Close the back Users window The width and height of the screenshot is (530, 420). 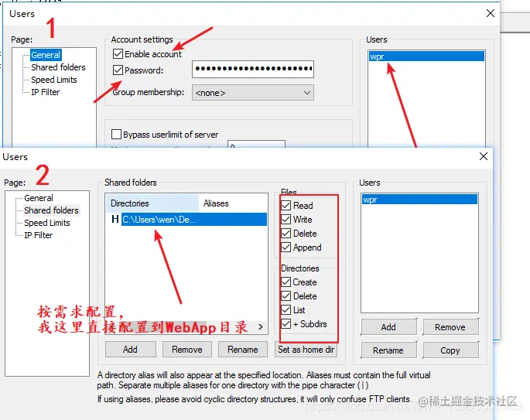491,13
